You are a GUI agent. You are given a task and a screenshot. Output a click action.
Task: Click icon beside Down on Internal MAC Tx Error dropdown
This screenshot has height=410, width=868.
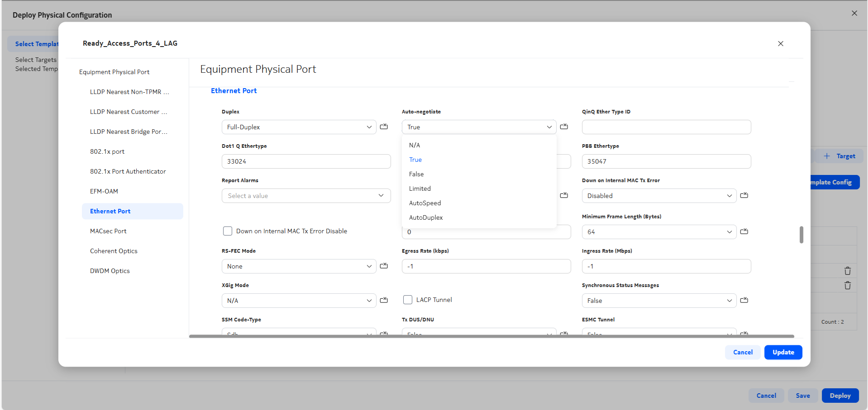[744, 195]
